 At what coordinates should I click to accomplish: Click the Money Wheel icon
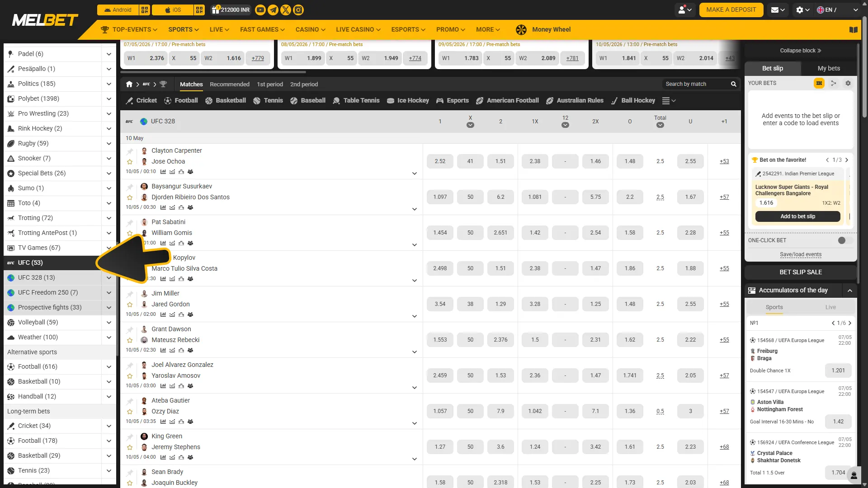[521, 30]
